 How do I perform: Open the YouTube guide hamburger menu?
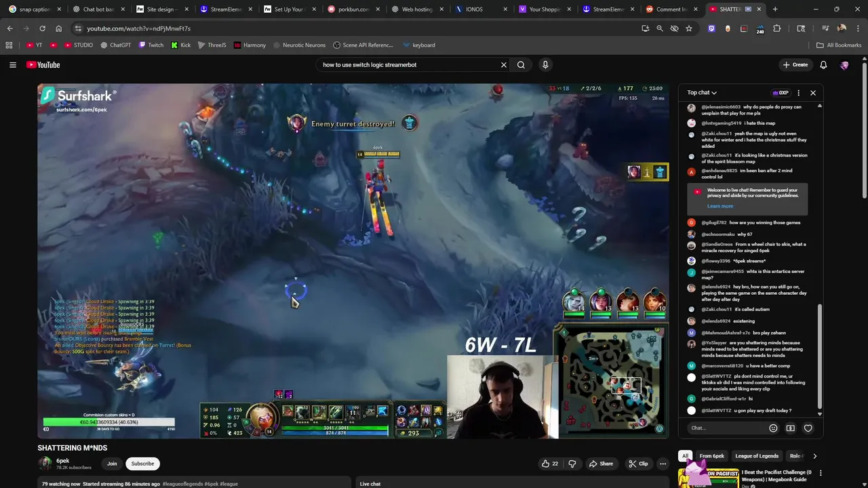click(x=13, y=65)
